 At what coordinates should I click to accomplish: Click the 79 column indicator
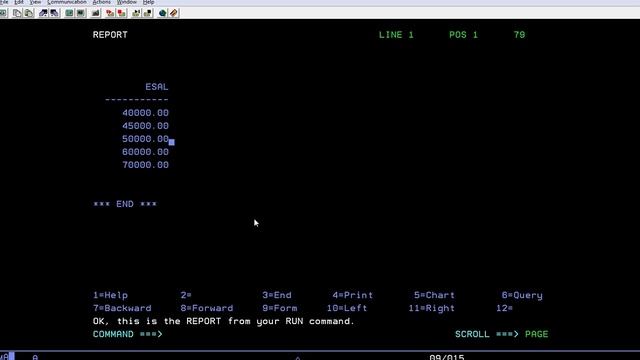click(519, 35)
